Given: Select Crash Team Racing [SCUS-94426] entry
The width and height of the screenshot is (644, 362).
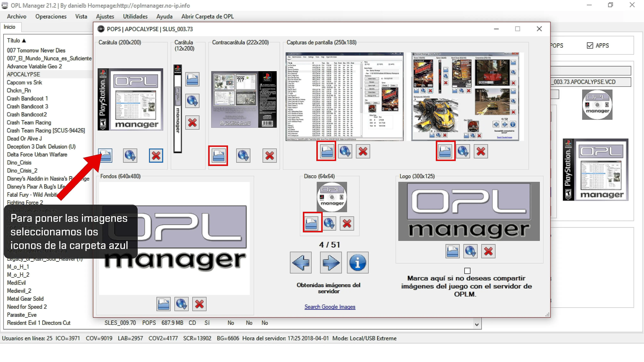Looking at the screenshot, I should (46, 130).
